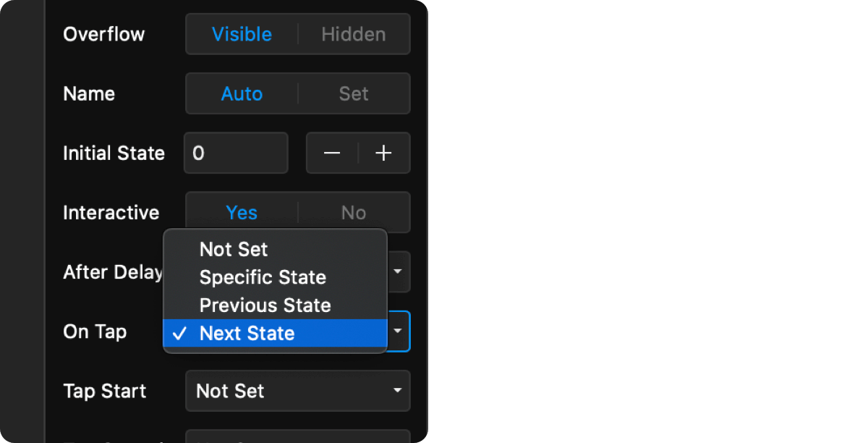
Task: Open the Tap Start Not Set dropdown
Action: [x=298, y=391]
